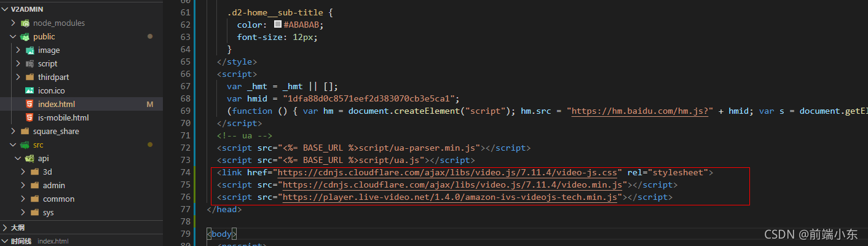Expand the node_modules folder chevron

click(14, 23)
